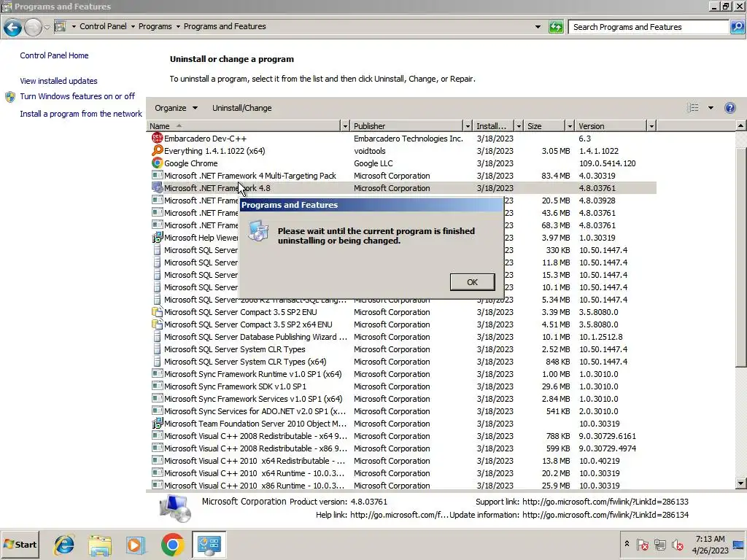The height and width of the screenshot is (560, 747).
Task: Click the Search Programs and Features box
Action: [649, 27]
